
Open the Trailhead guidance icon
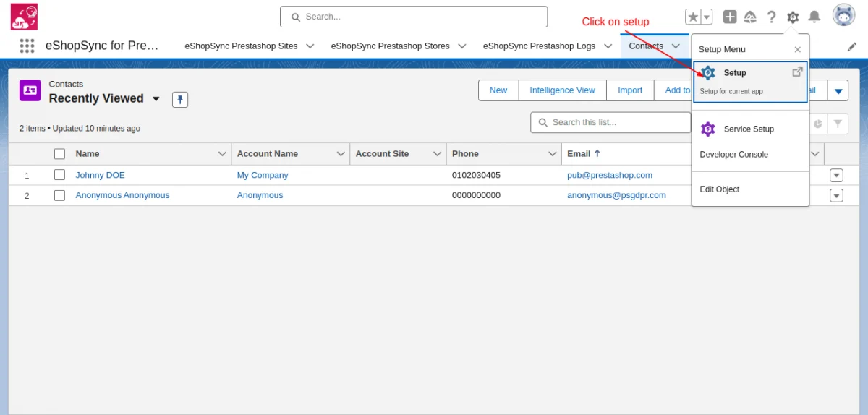point(751,17)
